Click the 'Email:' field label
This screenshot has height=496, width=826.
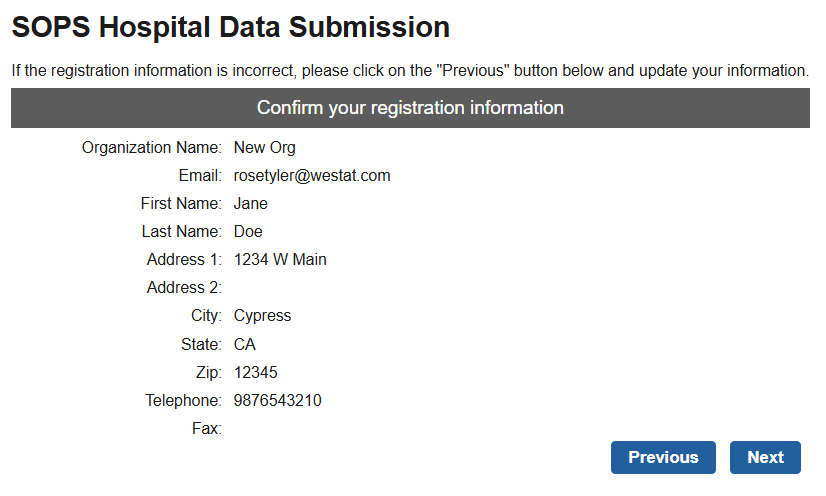point(200,176)
